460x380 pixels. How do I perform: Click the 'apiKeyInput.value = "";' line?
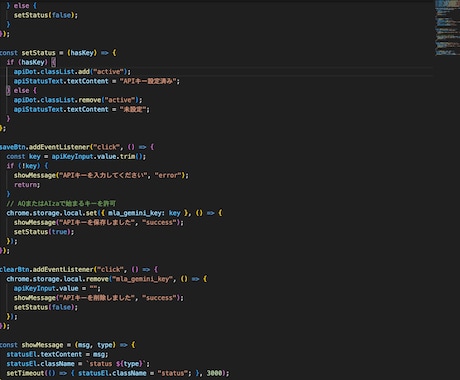click(x=57, y=288)
